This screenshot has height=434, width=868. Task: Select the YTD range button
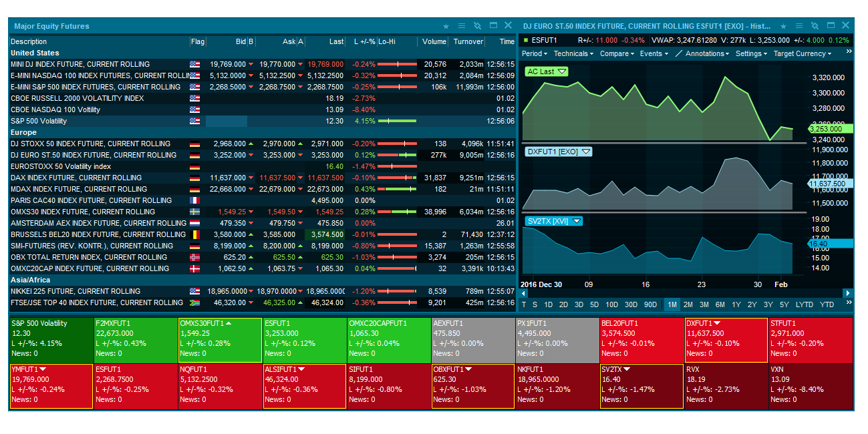click(827, 304)
